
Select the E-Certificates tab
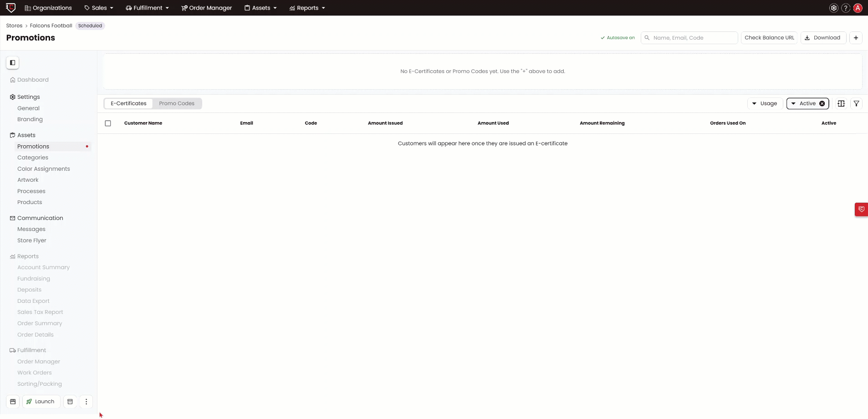[128, 103]
